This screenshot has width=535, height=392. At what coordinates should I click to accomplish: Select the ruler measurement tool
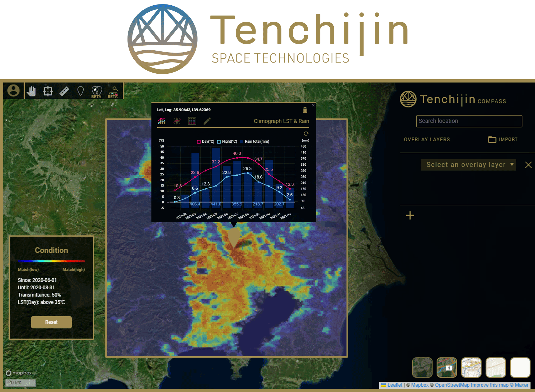64,91
